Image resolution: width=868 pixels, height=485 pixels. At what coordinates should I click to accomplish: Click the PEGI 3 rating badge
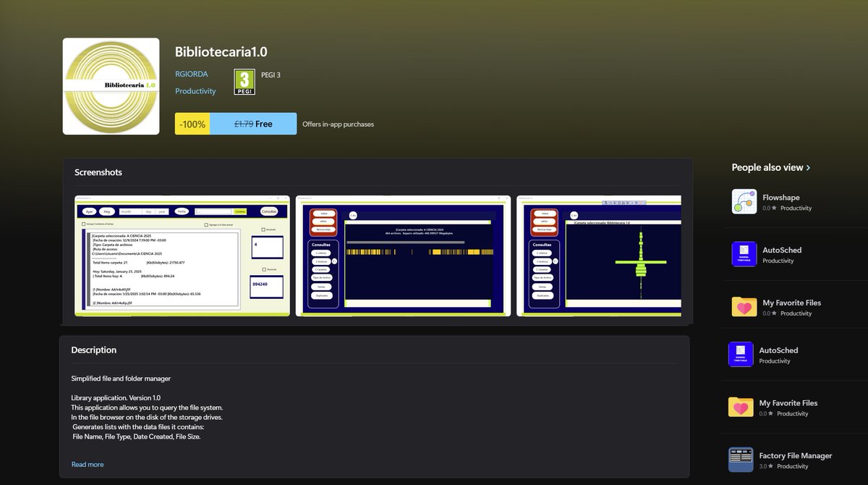[244, 82]
